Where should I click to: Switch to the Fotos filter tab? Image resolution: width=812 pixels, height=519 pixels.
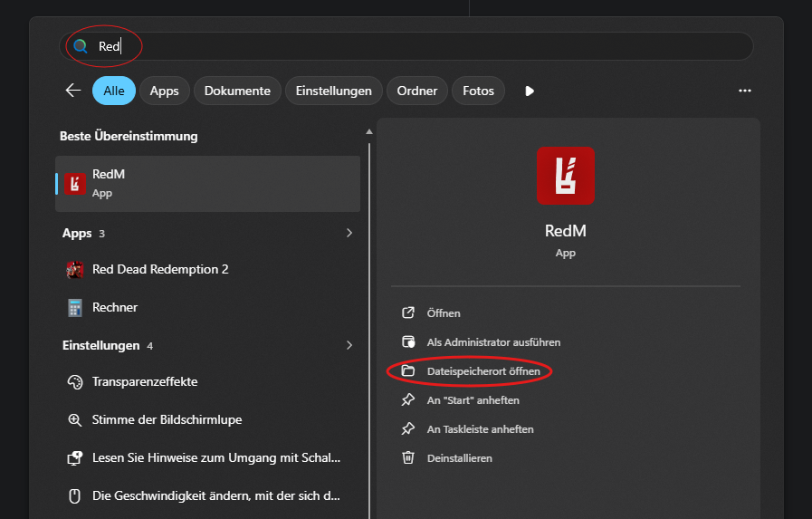click(478, 91)
